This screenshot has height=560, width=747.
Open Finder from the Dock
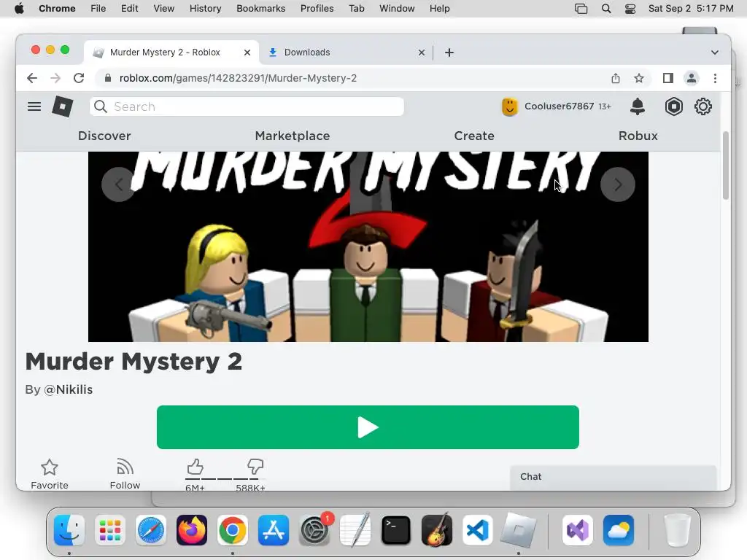69,530
